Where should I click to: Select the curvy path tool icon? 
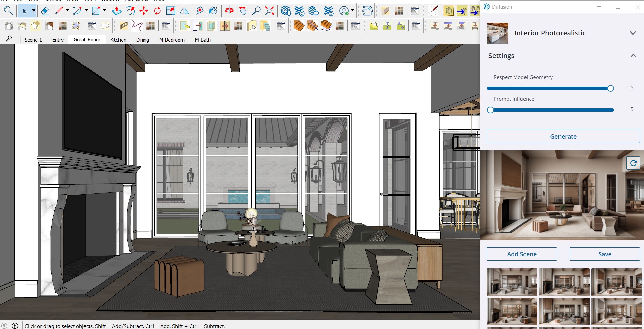pos(137,26)
